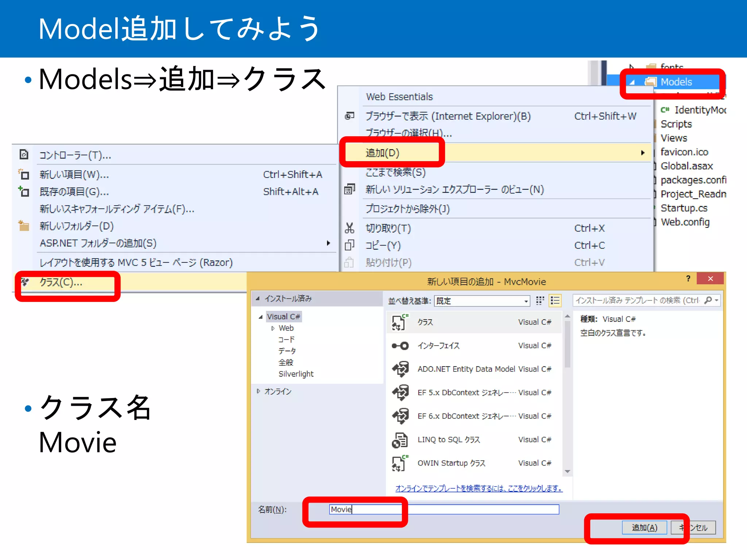747x560 pixels.
Task: Select the OWIN Startup クラス icon
Action: [x=400, y=463]
